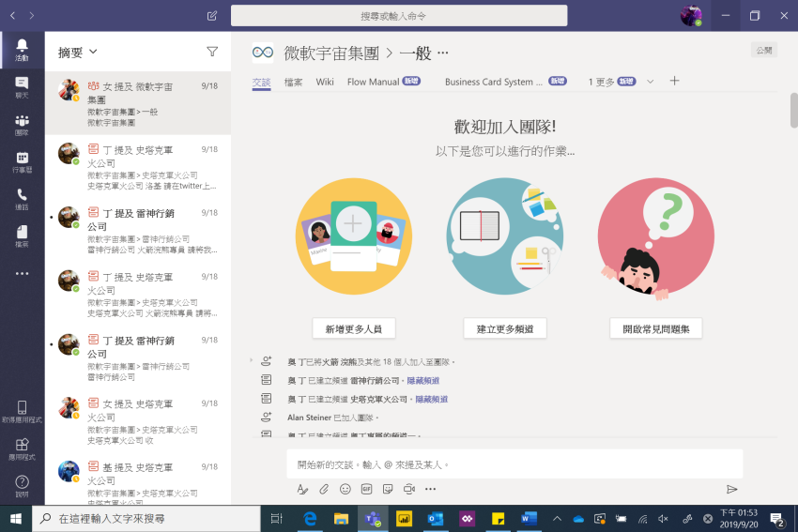
Task: Go back with the left arrow
Action: click(x=13, y=16)
